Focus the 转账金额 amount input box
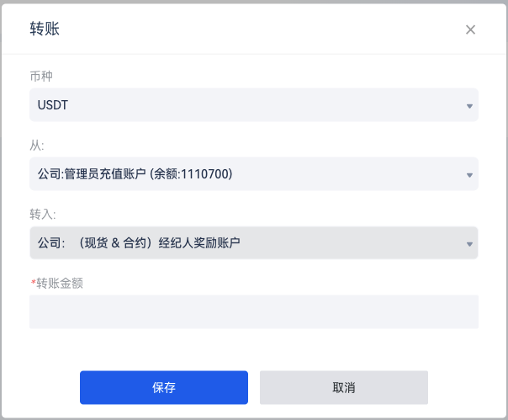This screenshot has width=508, height=420. [x=254, y=311]
